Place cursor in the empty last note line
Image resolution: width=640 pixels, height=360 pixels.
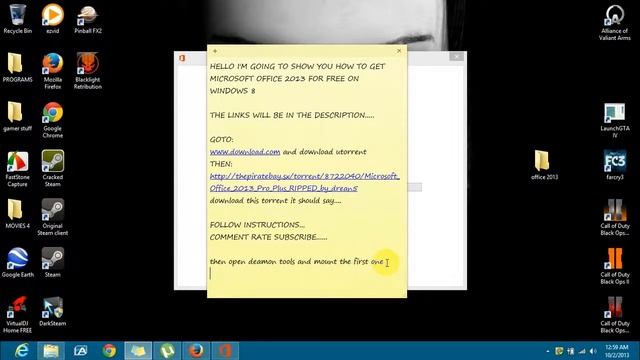(306, 274)
